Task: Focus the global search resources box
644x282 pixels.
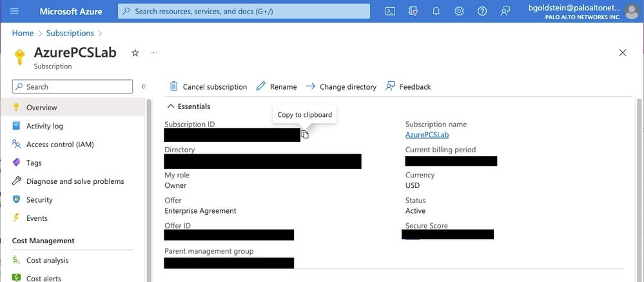Action: tap(244, 11)
